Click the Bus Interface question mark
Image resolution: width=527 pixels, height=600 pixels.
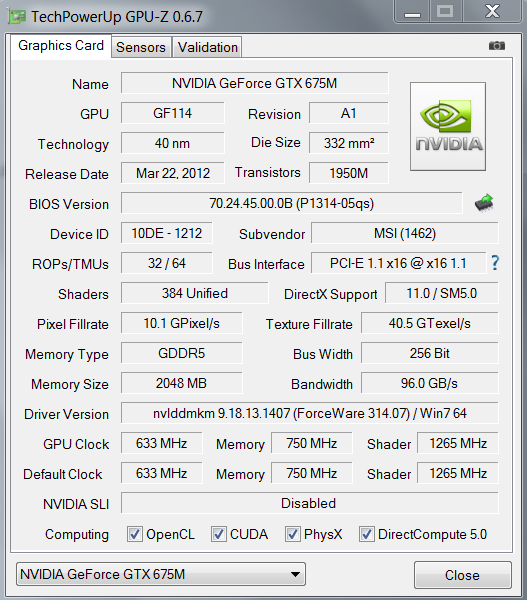point(495,263)
